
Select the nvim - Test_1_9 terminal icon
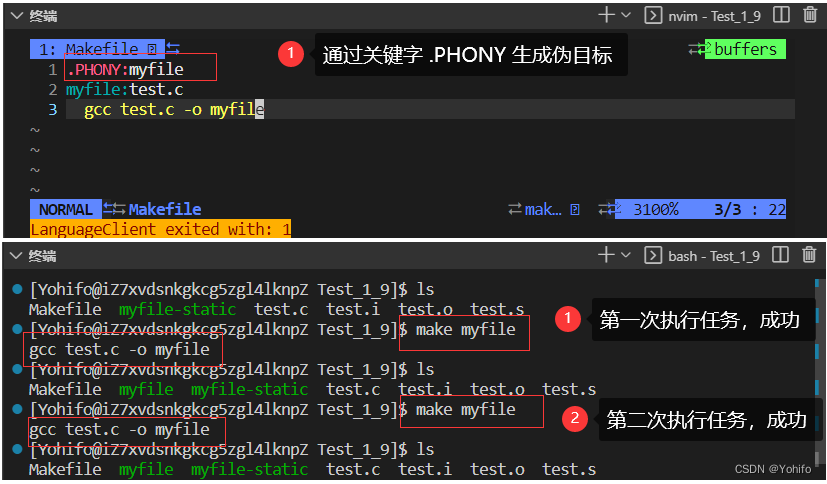click(x=653, y=15)
